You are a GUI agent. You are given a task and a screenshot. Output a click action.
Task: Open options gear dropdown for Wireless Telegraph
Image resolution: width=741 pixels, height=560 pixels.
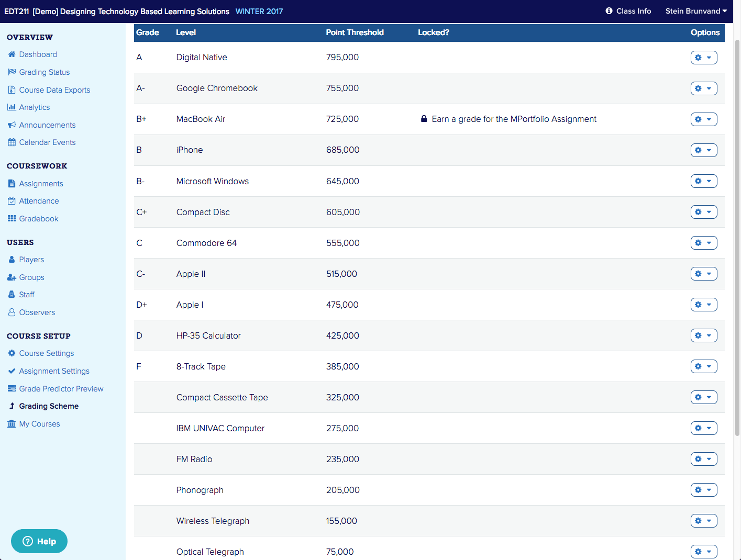(x=704, y=521)
